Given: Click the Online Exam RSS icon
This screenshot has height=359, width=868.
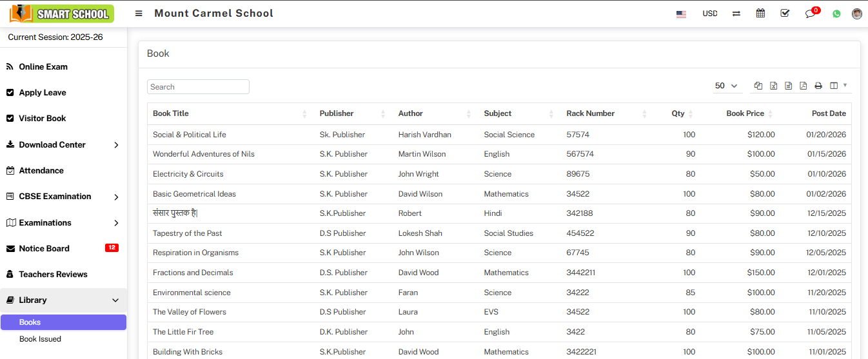Looking at the screenshot, I should tap(10, 67).
